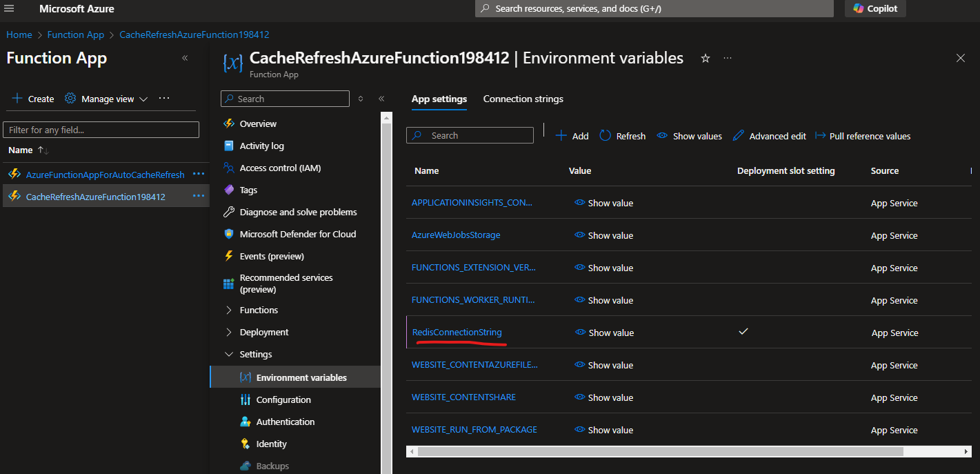Open Advanced edit
Screen dimensions: 980x474
click(x=769, y=136)
